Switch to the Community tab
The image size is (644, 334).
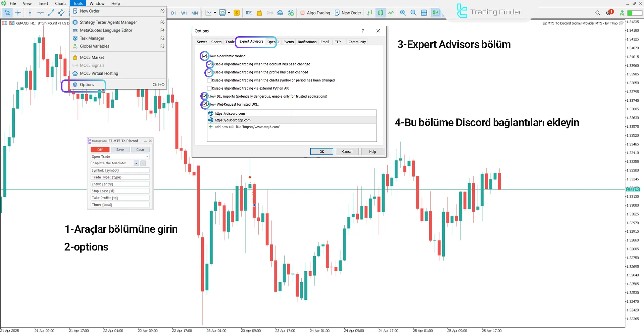coord(357,42)
